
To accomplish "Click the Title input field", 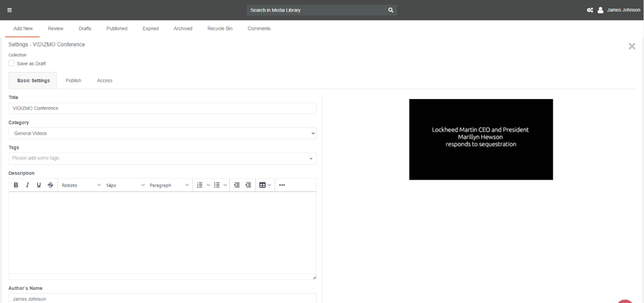I will [162, 108].
